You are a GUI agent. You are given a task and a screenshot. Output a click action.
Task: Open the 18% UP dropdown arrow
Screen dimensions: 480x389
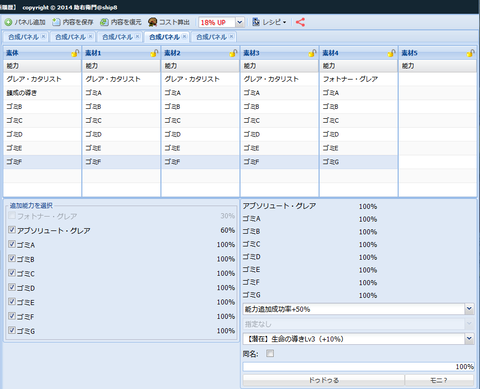pyautogui.click(x=240, y=22)
